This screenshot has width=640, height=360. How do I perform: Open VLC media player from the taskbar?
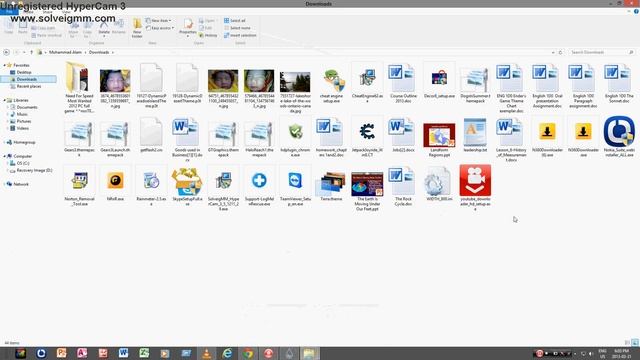click(207, 353)
